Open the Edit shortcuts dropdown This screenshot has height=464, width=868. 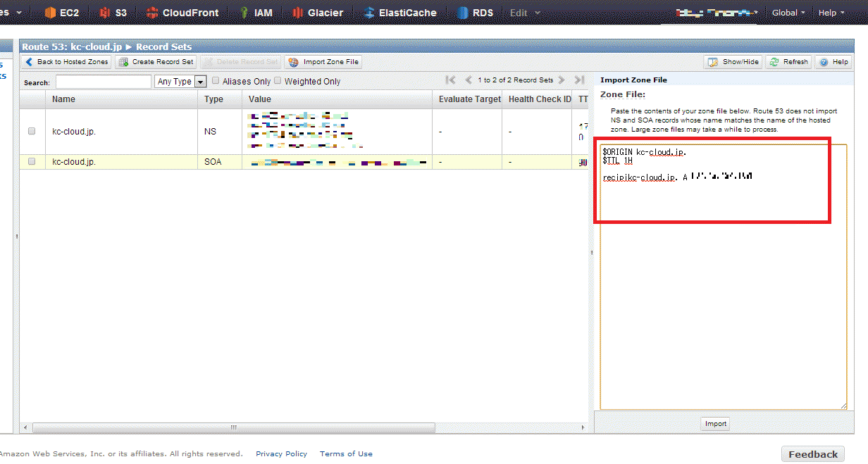525,13
